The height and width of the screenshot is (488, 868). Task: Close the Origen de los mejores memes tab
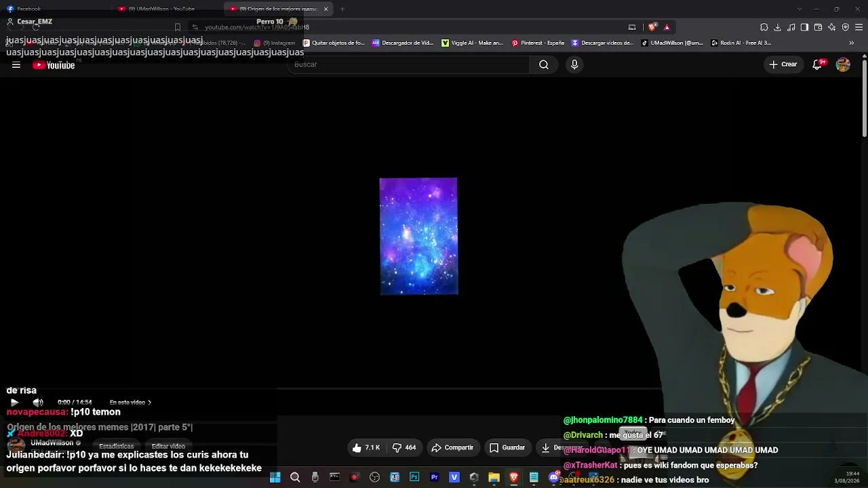[326, 9]
